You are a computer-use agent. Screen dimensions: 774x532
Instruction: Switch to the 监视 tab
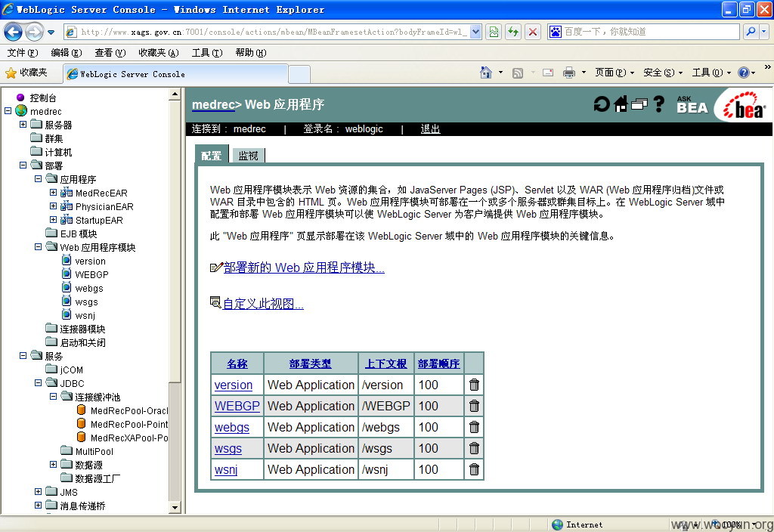point(248,156)
